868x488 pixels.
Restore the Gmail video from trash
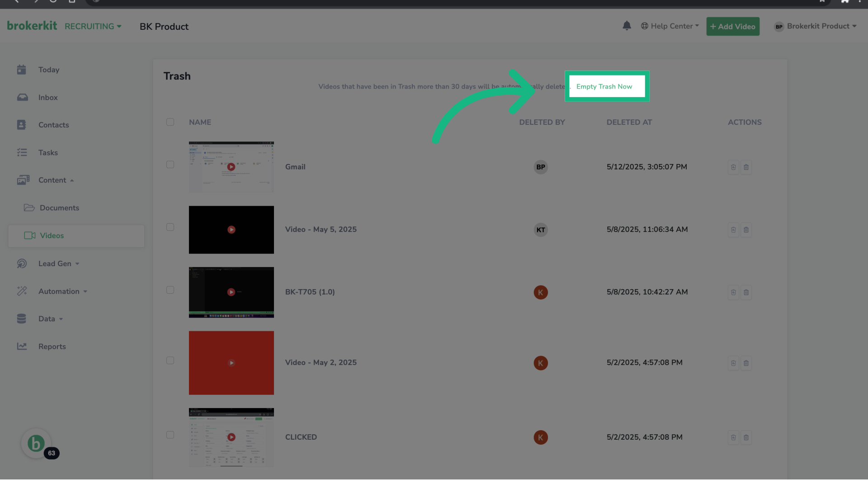[x=733, y=167]
